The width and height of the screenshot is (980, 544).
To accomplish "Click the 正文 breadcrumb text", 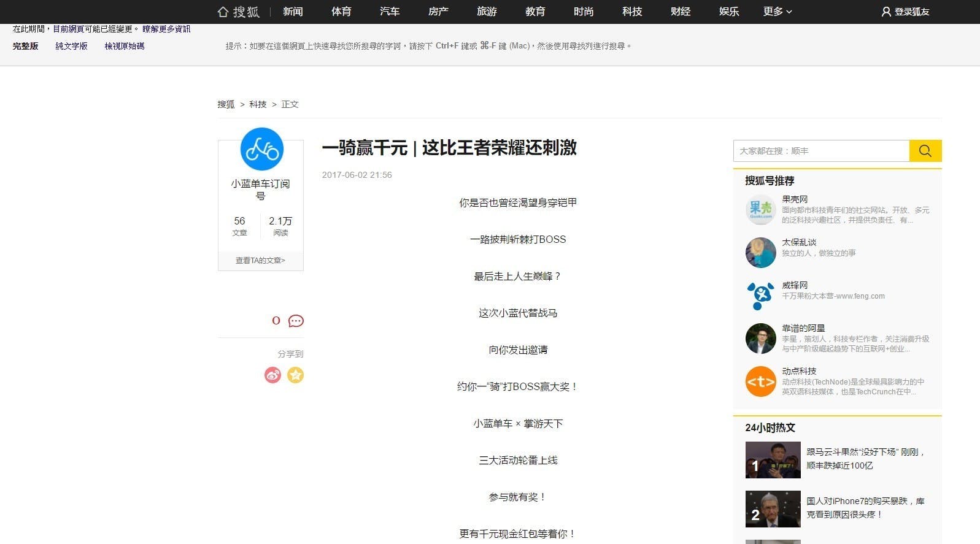I will 290,104.
